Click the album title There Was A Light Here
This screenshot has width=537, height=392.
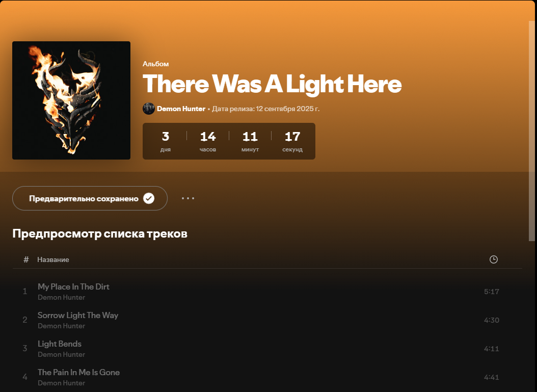(x=272, y=84)
